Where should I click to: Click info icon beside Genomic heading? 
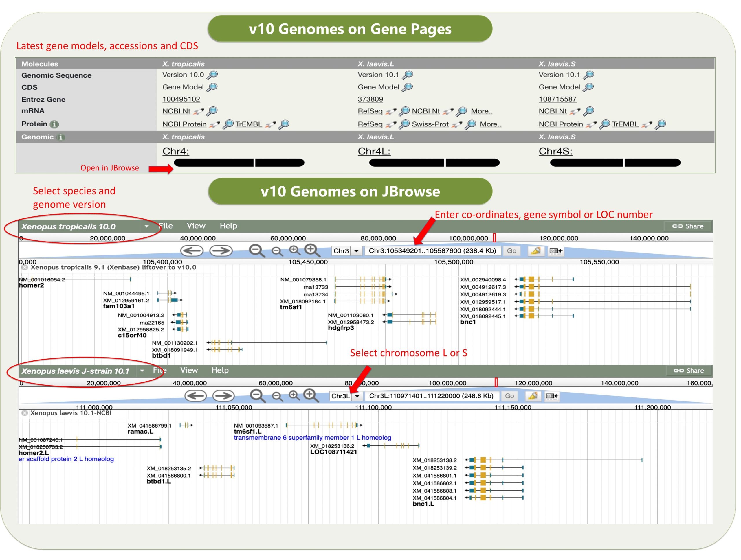coord(60,137)
